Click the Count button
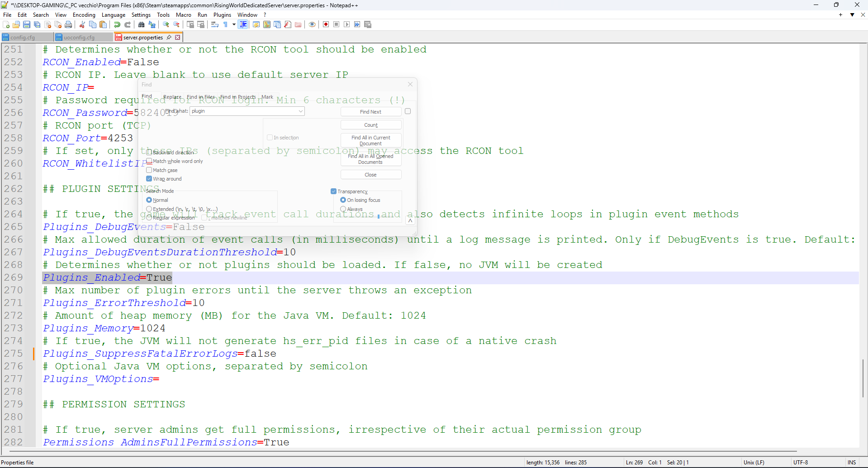Screen dimensions: 868x468 click(x=370, y=125)
